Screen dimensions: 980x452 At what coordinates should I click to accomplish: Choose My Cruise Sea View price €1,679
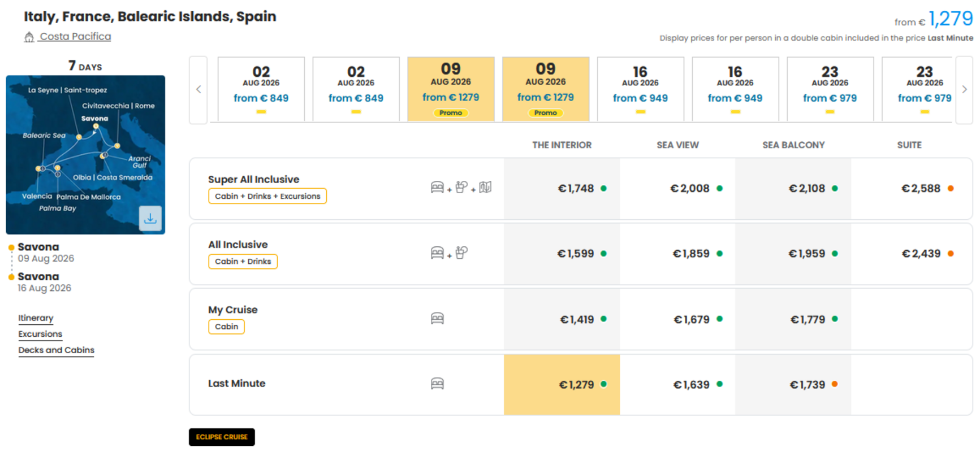(677, 319)
